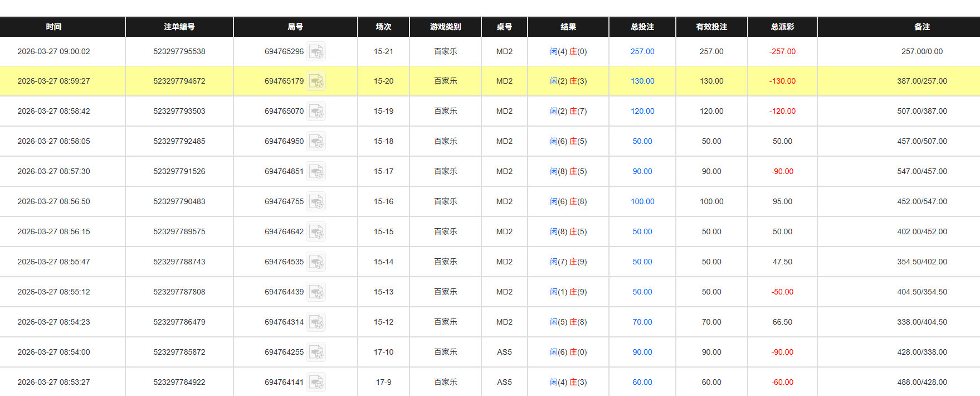Screen dimensions: 980x396
Task: Click the 总投注 column header
Action: click(642, 27)
